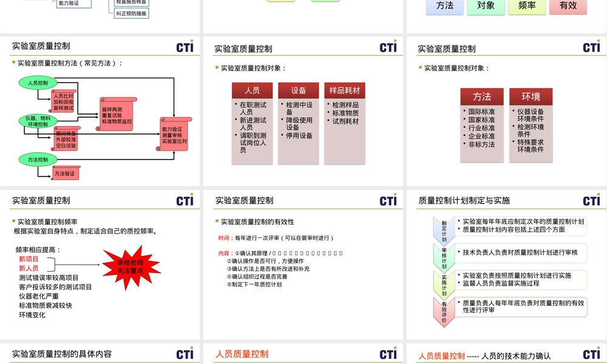Click the text 新进测试人员
607x364 pixels.
click(x=253, y=124)
